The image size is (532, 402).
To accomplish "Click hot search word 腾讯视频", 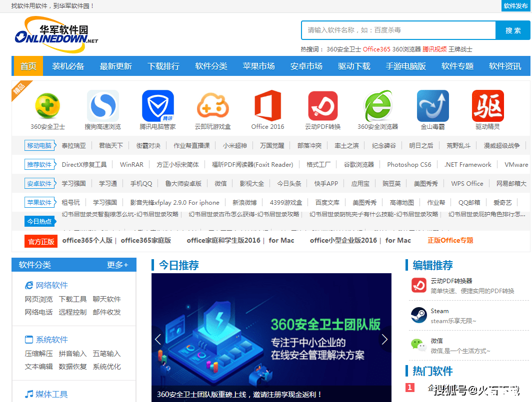I will click(434, 49).
